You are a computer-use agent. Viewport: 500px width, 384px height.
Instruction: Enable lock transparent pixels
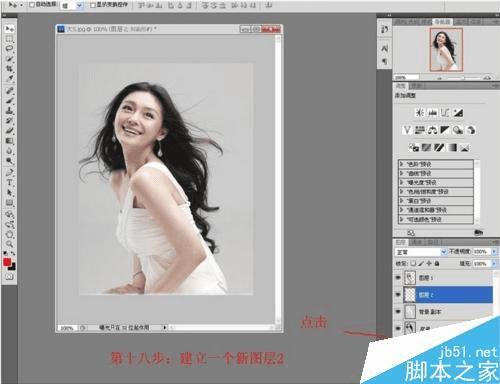(413, 264)
